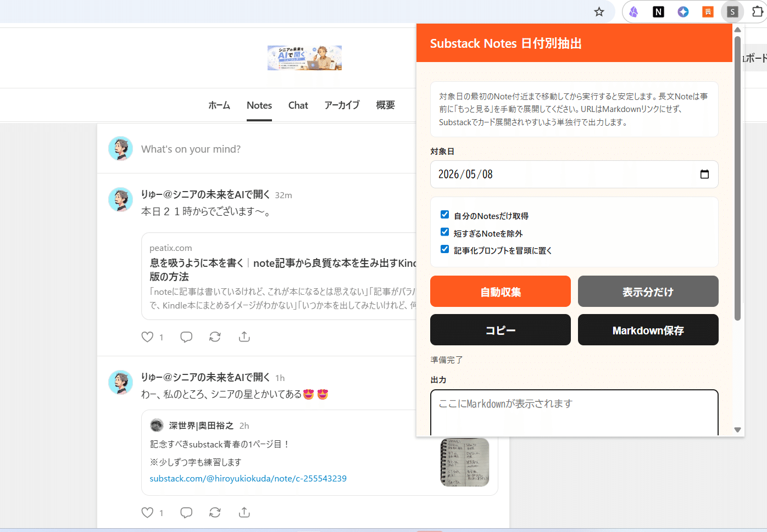The width and height of the screenshot is (767, 532).
Task: Click the 表示分だけ button
Action: click(x=648, y=292)
